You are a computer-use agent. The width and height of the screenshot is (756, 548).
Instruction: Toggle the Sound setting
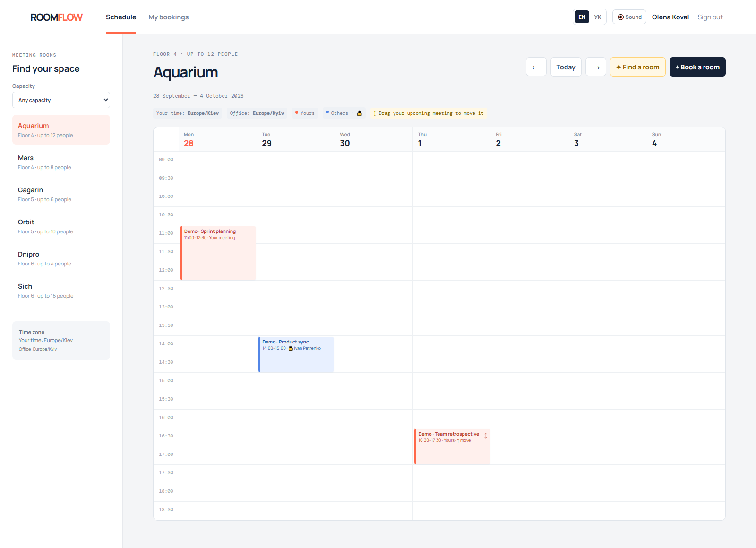click(629, 17)
